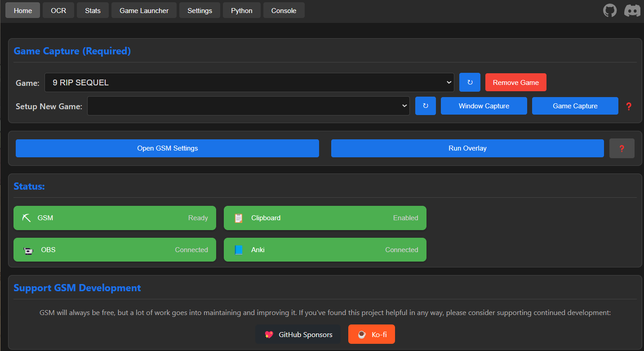Click the GSM pickaxe icon
Screen dimensions: 644x351
click(x=27, y=218)
